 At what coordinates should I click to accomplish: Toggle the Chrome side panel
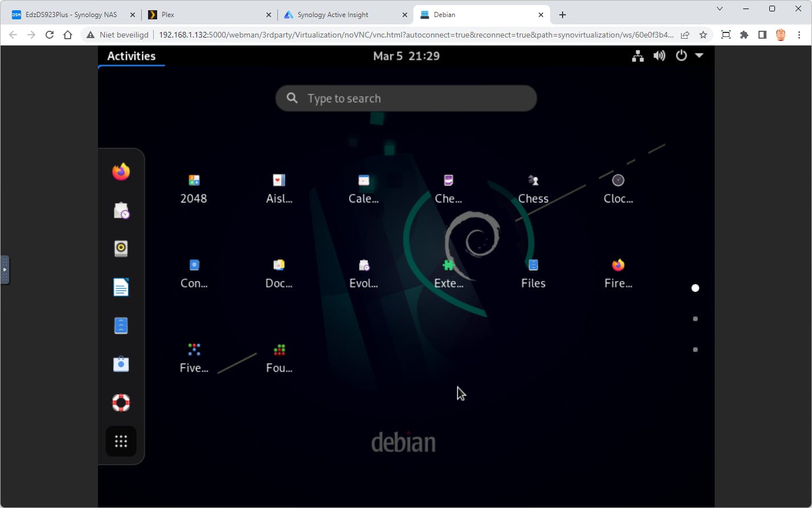[x=762, y=35]
